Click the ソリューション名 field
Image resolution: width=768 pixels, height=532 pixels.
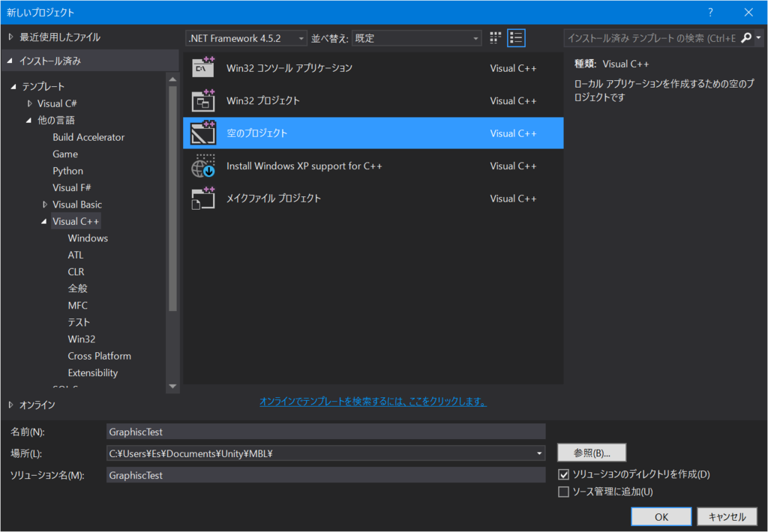point(325,475)
